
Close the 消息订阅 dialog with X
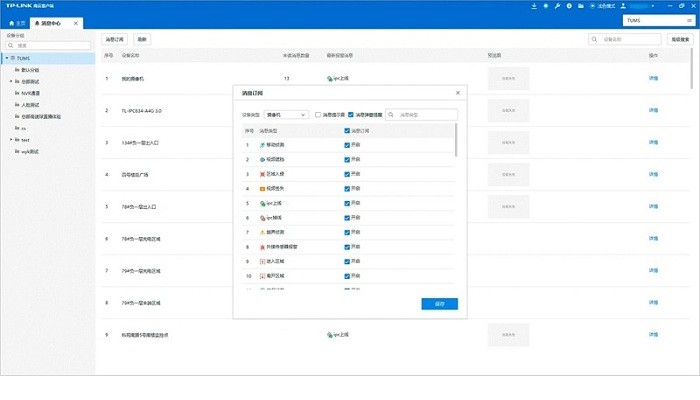(458, 92)
